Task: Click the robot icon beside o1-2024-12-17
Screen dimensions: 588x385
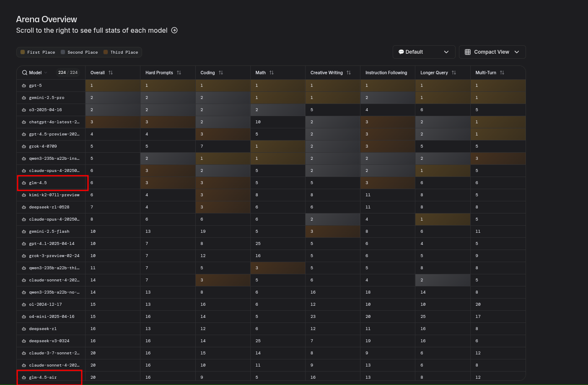Action: click(x=24, y=304)
